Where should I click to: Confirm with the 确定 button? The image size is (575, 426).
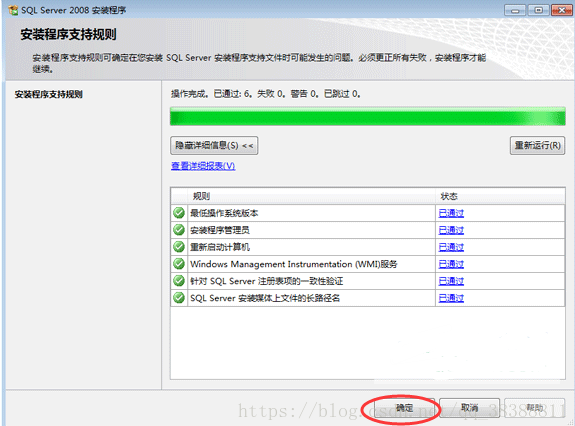click(x=404, y=408)
